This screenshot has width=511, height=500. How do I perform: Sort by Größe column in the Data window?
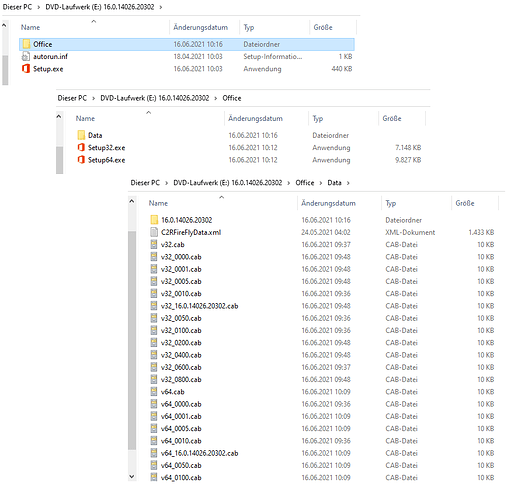point(465,203)
